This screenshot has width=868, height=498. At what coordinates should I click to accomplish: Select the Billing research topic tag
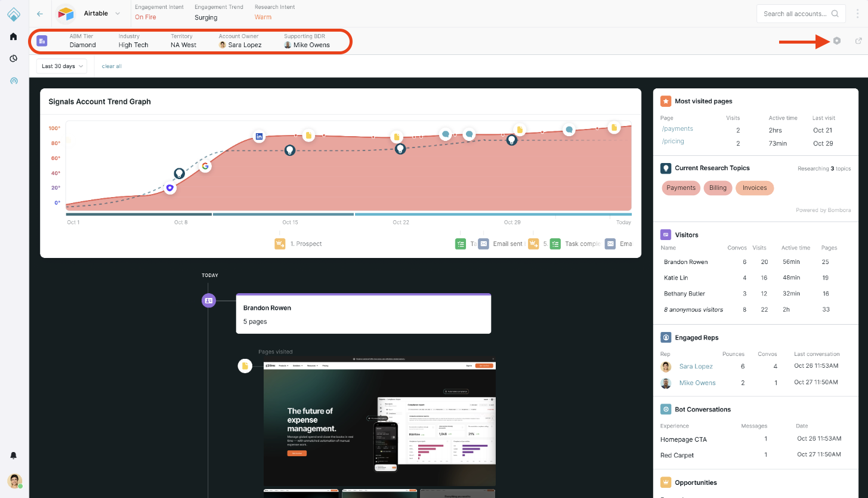pyautogui.click(x=718, y=187)
